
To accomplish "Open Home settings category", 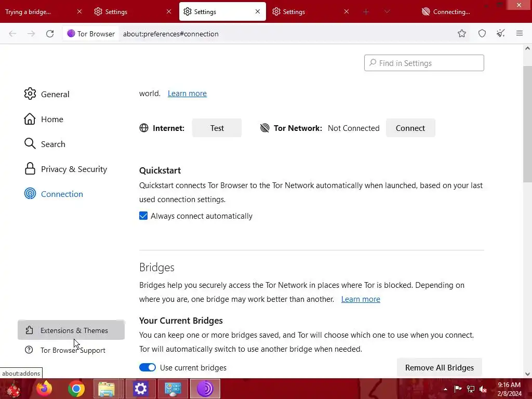I will click(44, 119).
